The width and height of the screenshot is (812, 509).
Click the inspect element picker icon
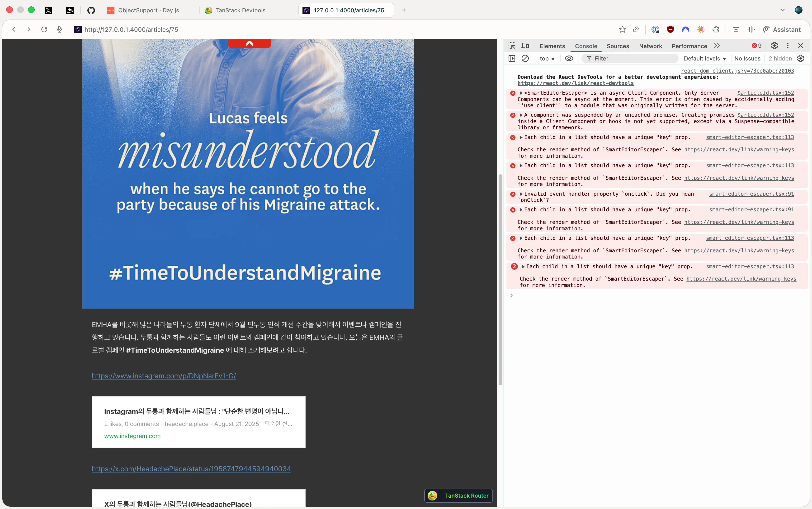(512, 46)
